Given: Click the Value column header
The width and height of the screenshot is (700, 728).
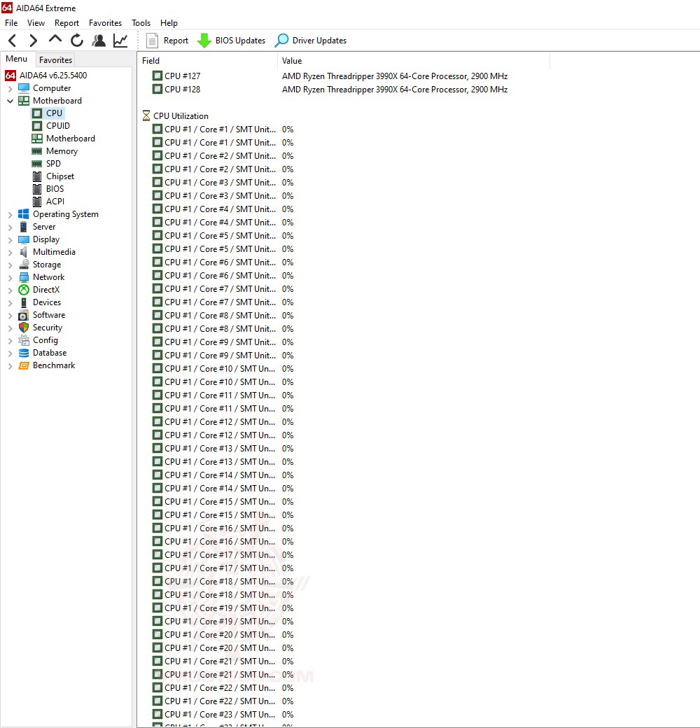Looking at the screenshot, I should click(414, 61).
